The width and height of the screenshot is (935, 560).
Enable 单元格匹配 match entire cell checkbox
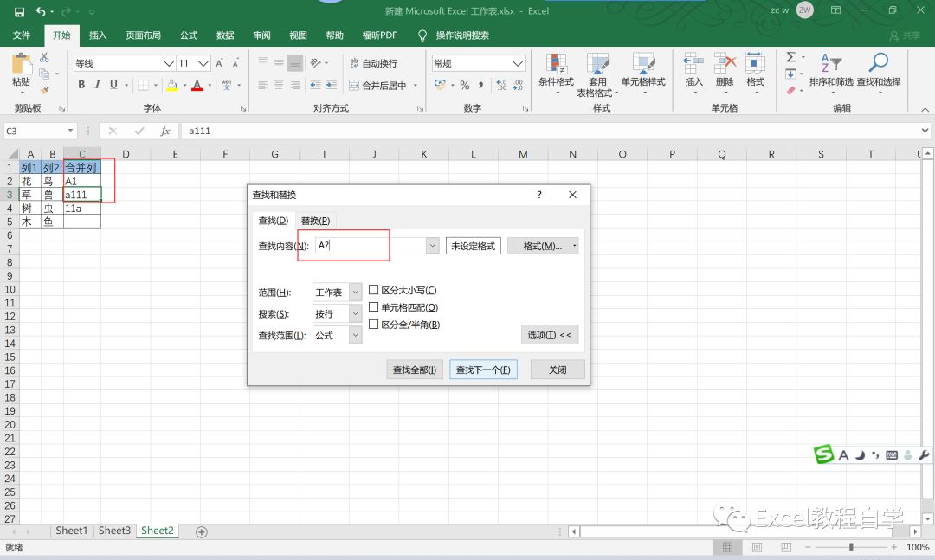tap(374, 307)
